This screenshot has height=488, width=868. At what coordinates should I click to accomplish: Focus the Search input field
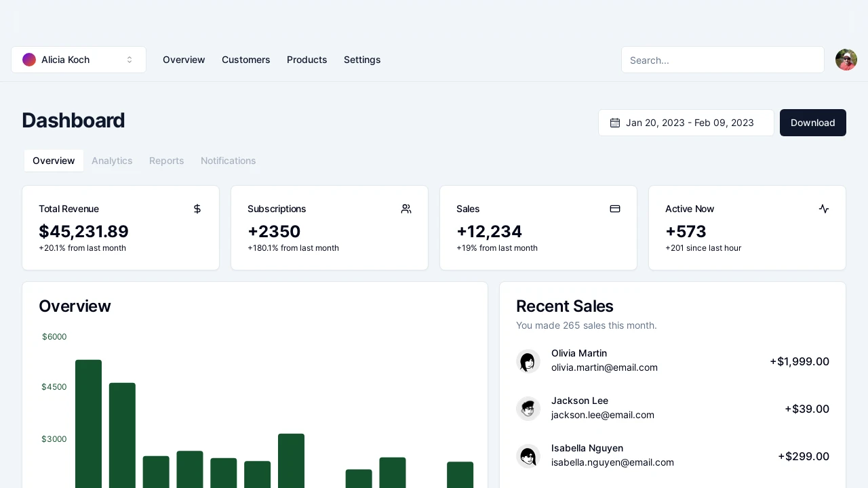pyautogui.click(x=723, y=60)
